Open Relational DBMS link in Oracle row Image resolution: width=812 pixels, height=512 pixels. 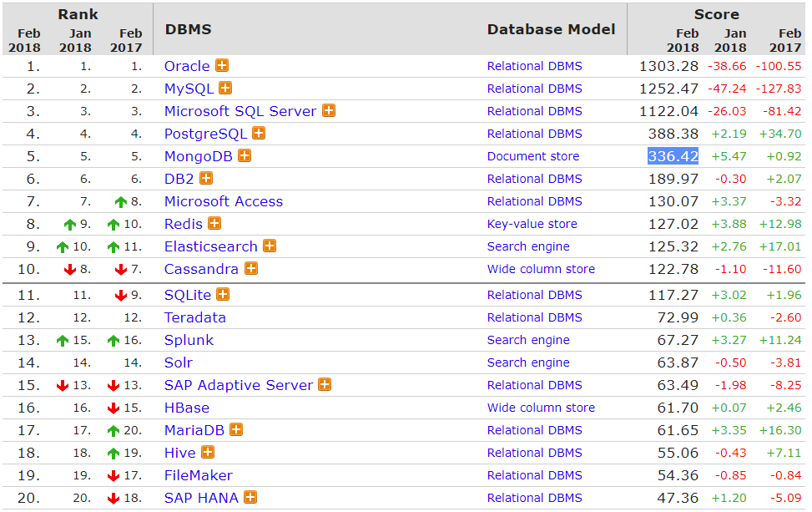(534, 66)
